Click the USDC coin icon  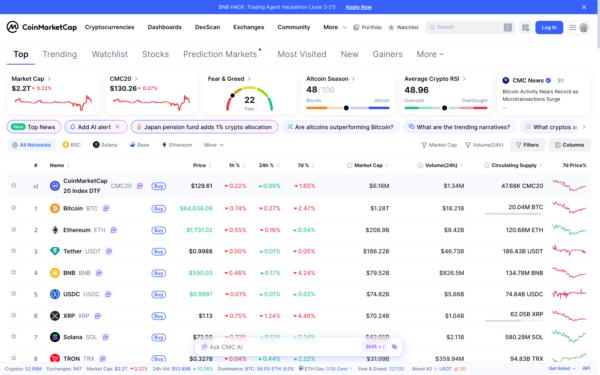pos(55,294)
